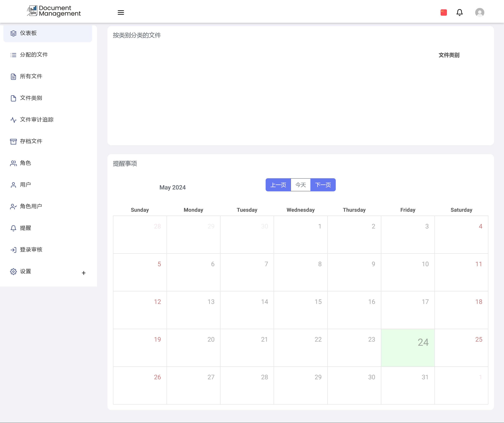This screenshot has height=423, width=504.
Task: Click the 上一页 previous button
Action: tap(278, 185)
